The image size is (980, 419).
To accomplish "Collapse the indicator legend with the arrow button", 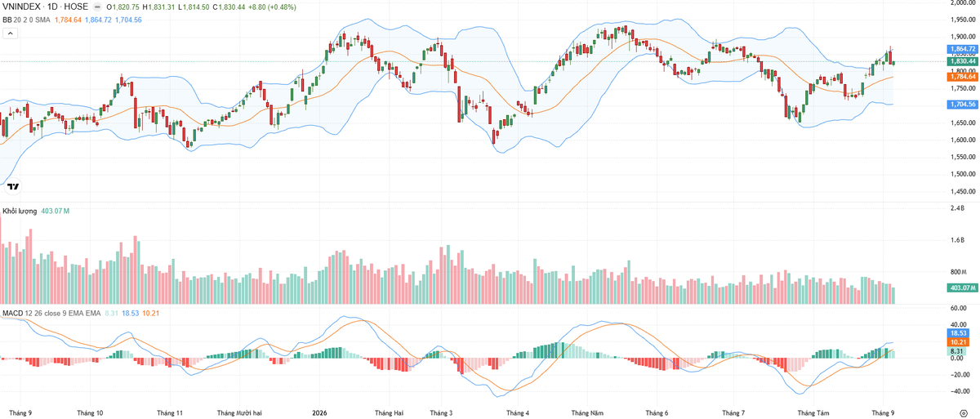I will [x=11, y=33].
